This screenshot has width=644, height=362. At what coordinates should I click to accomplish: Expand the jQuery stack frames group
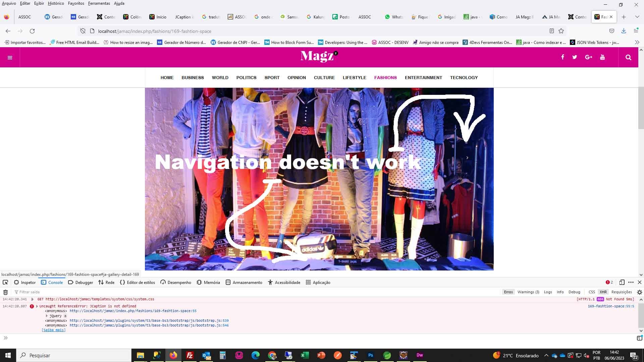click(47, 316)
